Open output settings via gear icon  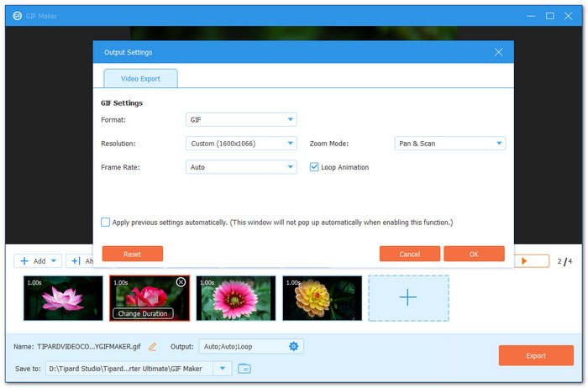[294, 346]
